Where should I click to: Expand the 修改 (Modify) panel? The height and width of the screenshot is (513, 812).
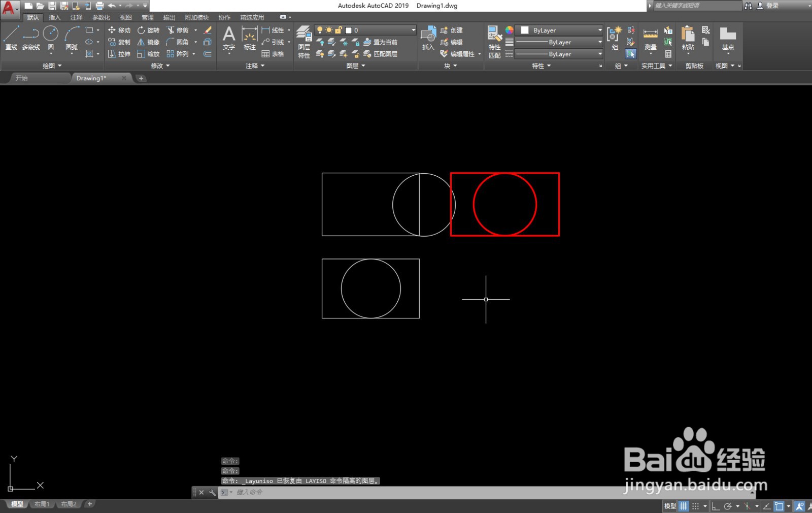tap(160, 66)
